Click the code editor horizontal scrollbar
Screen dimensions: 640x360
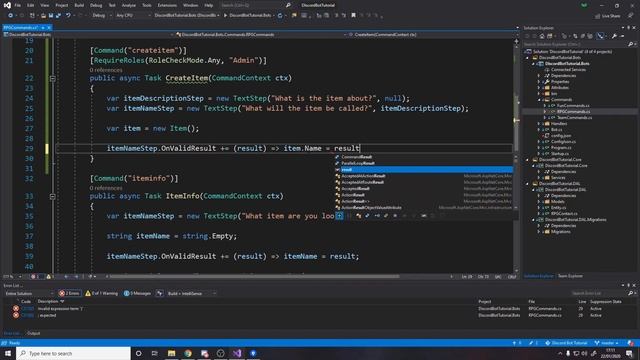(253, 276)
